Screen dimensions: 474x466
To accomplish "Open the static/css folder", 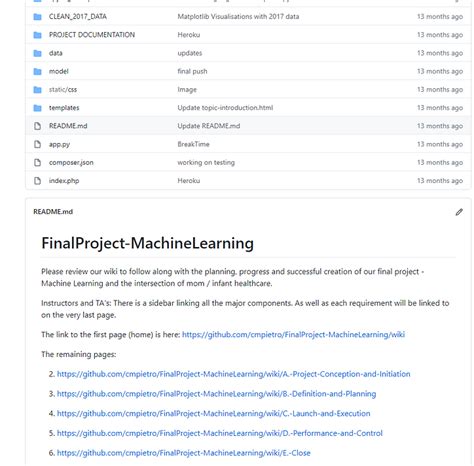I will tap(63, 90).
